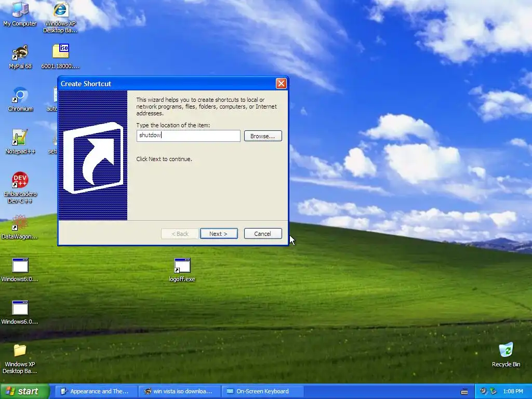Select the logoff.exe shortcut on the desktop
Image resolution: width=532 pixels, height=399 pixels.
(182, 270)
